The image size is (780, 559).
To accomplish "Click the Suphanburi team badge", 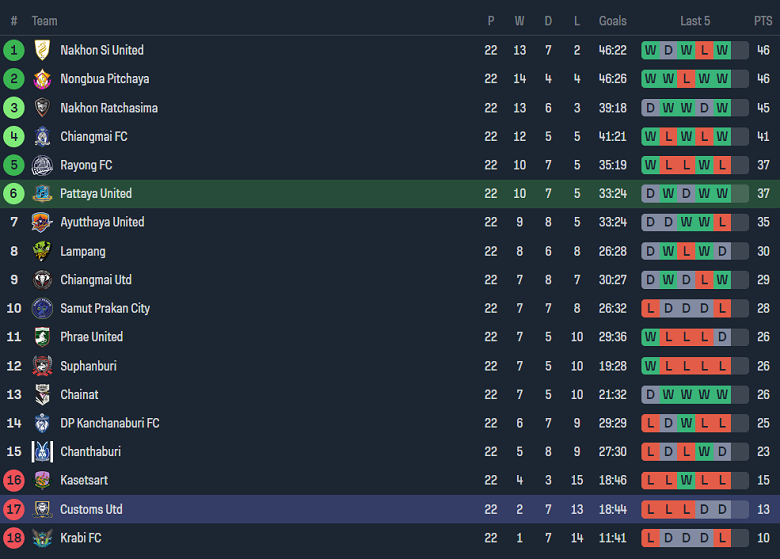I will 42,366.
